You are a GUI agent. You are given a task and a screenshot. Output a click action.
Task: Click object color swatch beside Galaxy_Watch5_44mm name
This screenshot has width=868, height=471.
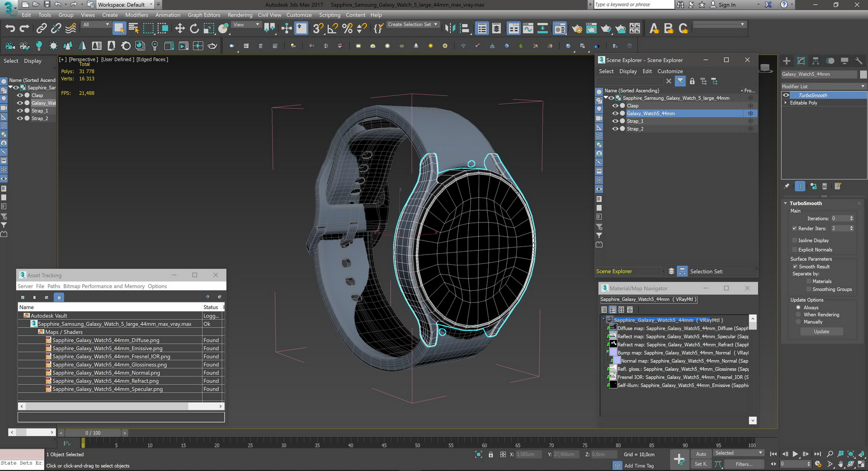tap(863, 74)
